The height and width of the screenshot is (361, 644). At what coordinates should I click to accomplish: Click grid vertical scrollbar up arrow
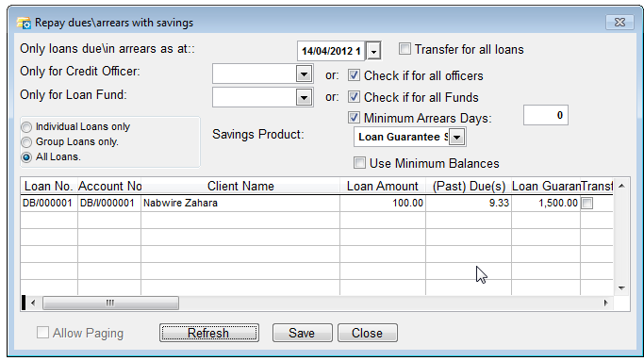(621, 186)
